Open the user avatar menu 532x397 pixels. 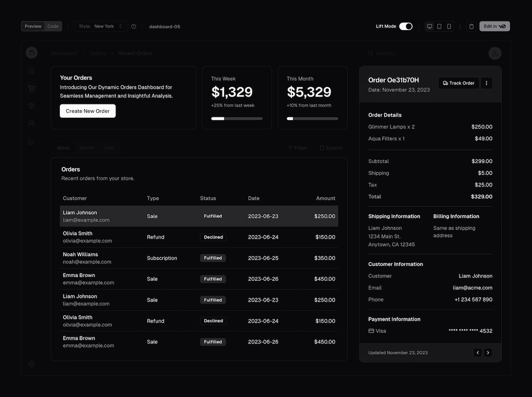coord(495,53)
